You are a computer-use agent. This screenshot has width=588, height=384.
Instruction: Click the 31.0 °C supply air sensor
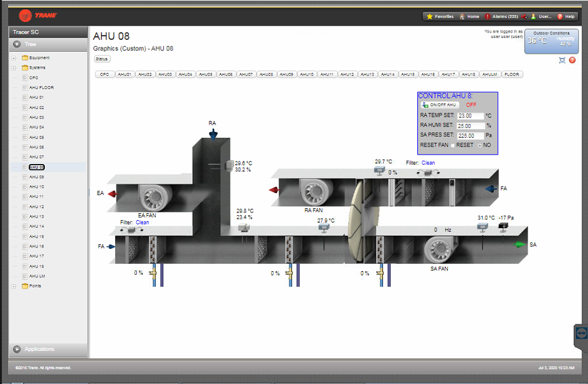482,227
